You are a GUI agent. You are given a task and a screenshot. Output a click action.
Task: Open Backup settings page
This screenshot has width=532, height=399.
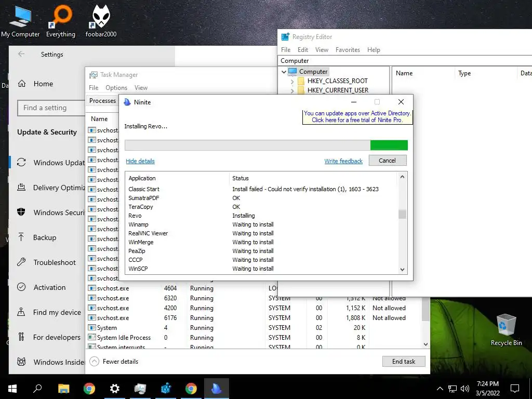tap(45, 237)
